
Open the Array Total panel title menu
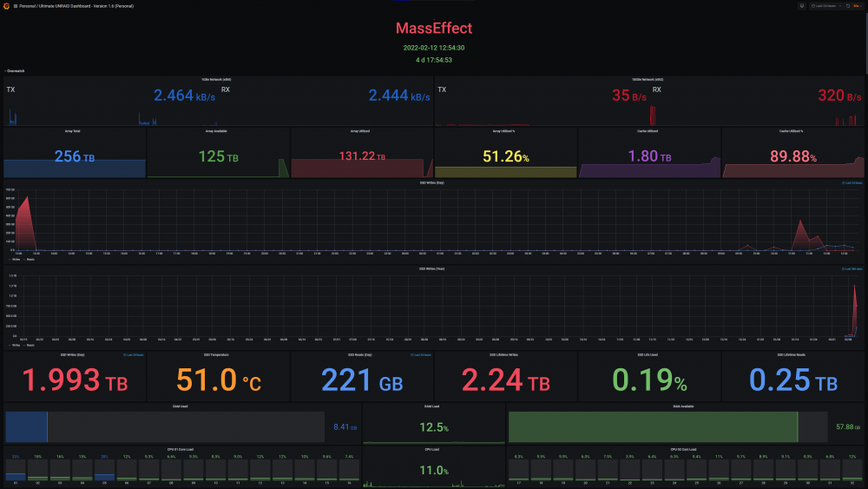(73, 131)
